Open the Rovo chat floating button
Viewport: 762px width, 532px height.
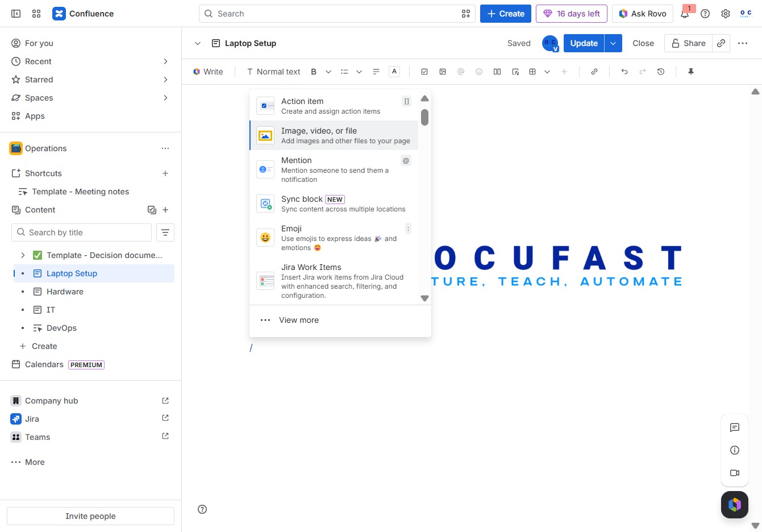pyautogui.click(x=735, y=505)
